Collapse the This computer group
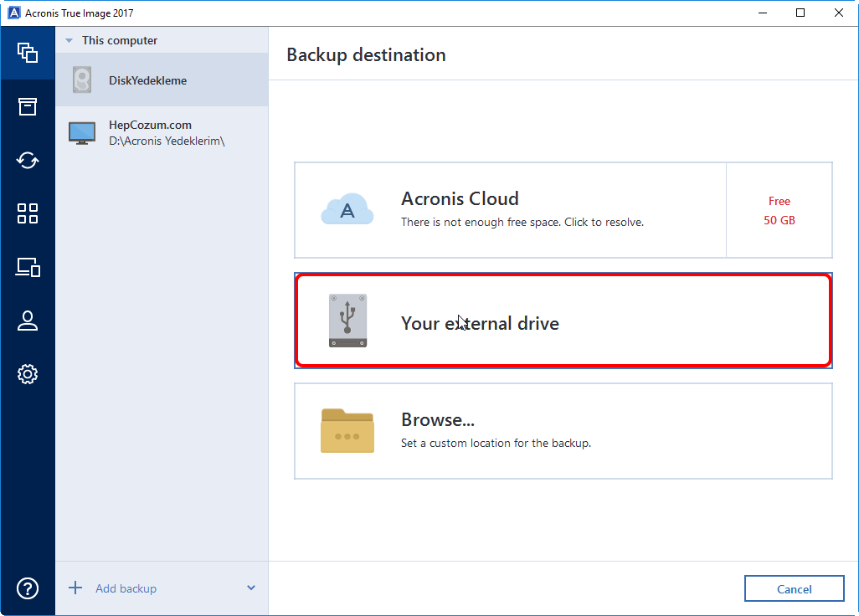The width and height of the screenshot is (859, 616). click(x=69, y=40)
